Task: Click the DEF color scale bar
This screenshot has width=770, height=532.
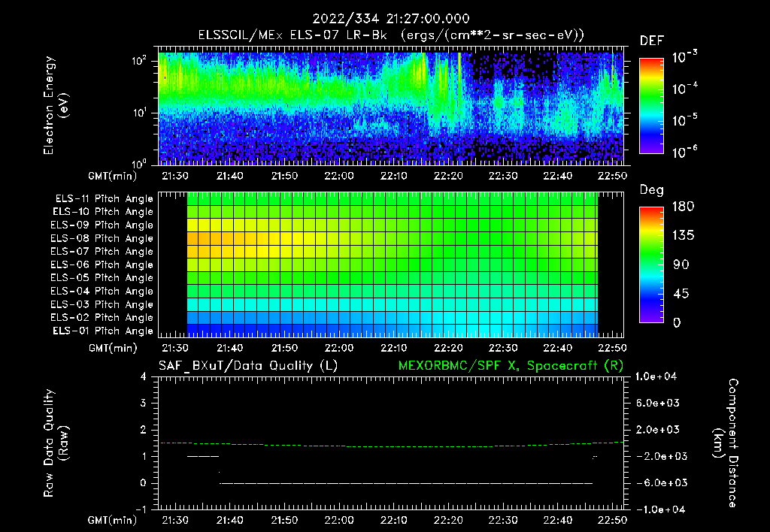Action: (652, 105)
